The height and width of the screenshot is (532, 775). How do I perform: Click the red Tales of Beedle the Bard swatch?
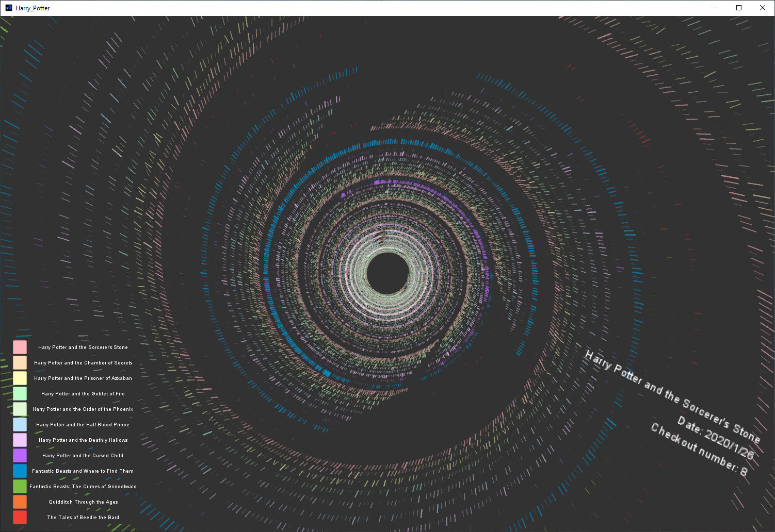pos(20,517)
